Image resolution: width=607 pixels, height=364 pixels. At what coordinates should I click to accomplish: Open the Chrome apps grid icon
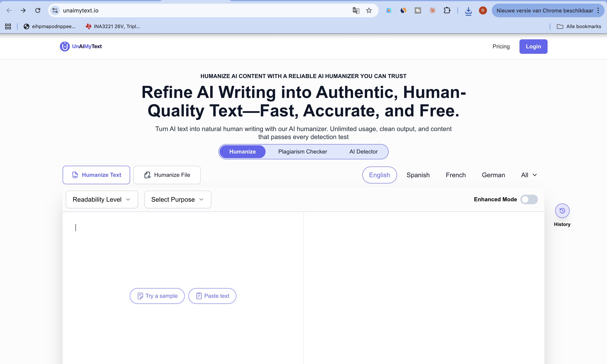coord(8,26)
